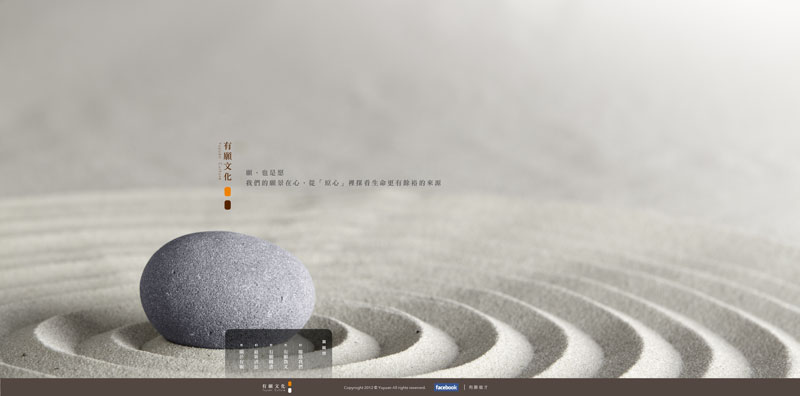Click the bullet marker above the leftmost menu item
Image resolution: width=800 pixels, height=396 pixels.
(241, 345)
